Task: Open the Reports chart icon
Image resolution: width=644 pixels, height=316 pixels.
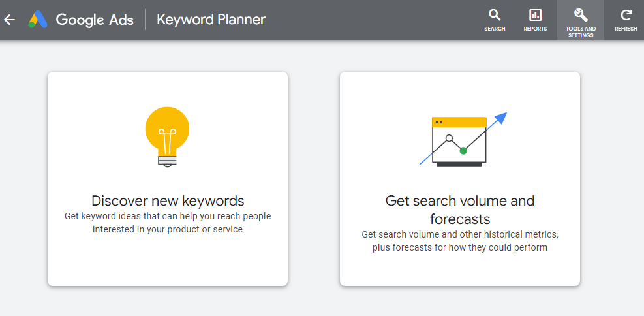Action: (535, 16)
